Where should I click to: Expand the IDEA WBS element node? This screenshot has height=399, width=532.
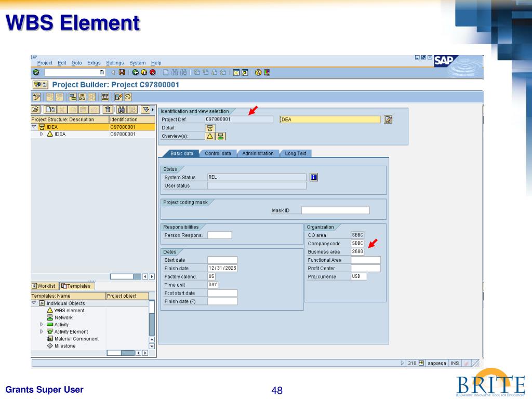point(42,134)
